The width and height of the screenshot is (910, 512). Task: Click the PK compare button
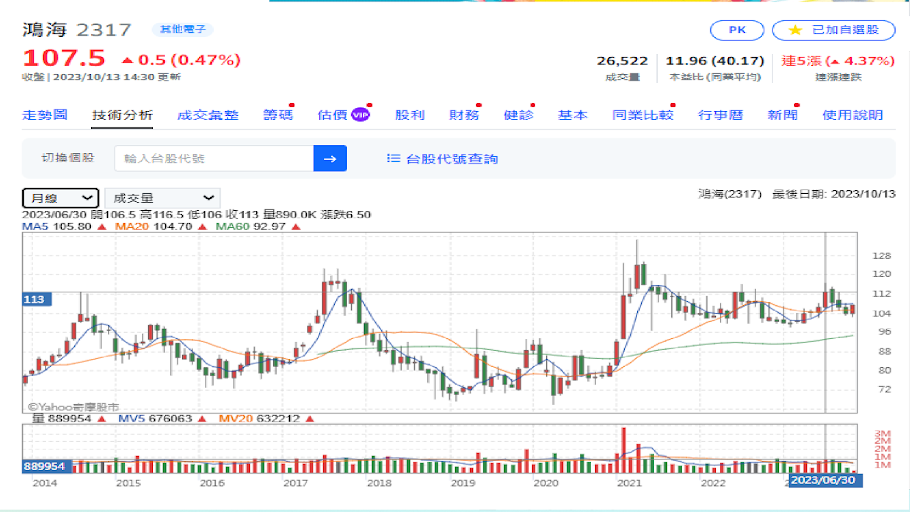[737, 30]
